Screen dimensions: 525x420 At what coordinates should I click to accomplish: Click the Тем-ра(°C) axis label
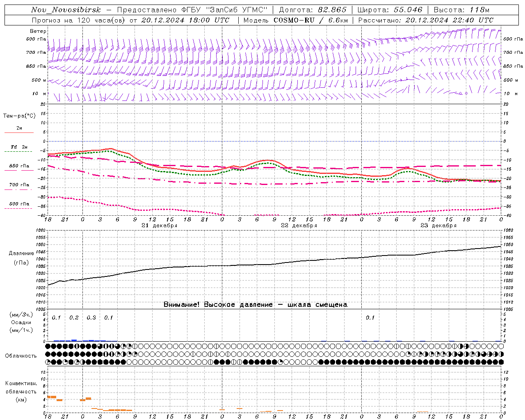point(19,116)
